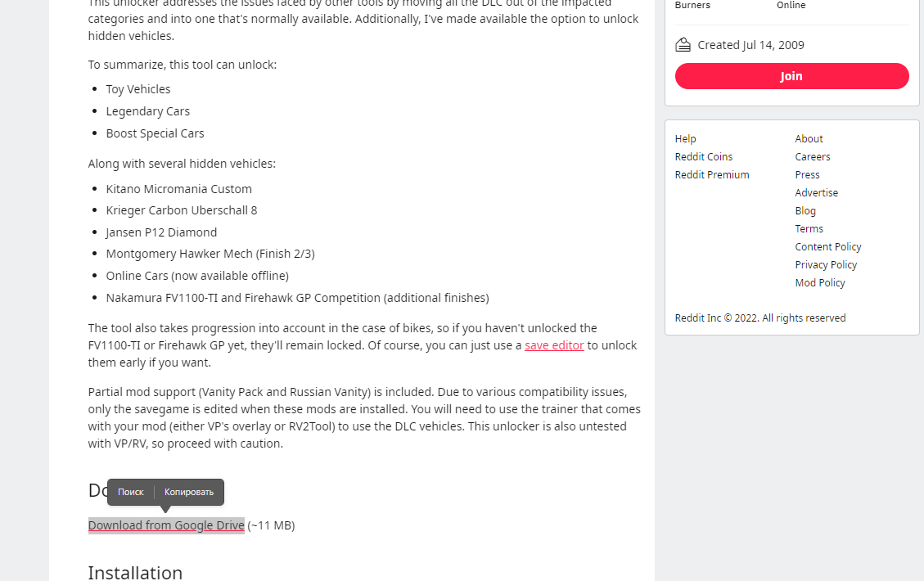Go to the About page link
Screen dimensions: 924x581
click(x=809, y=139)
